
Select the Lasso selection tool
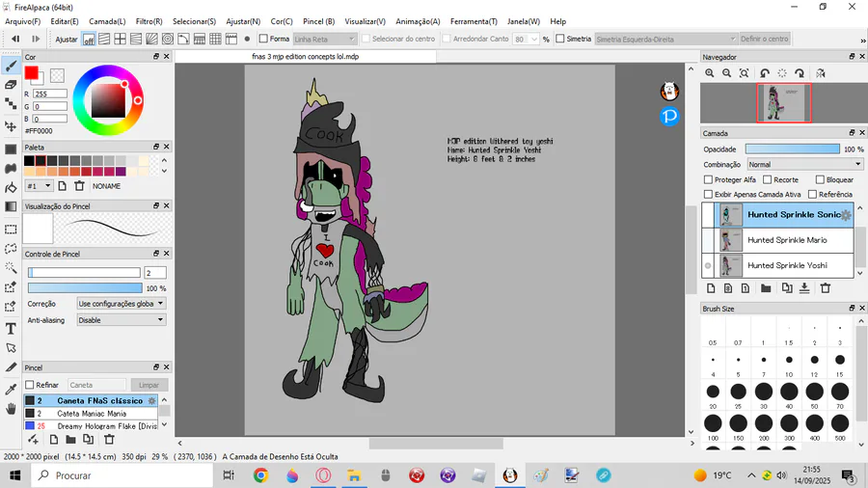(x=11, y=249)
